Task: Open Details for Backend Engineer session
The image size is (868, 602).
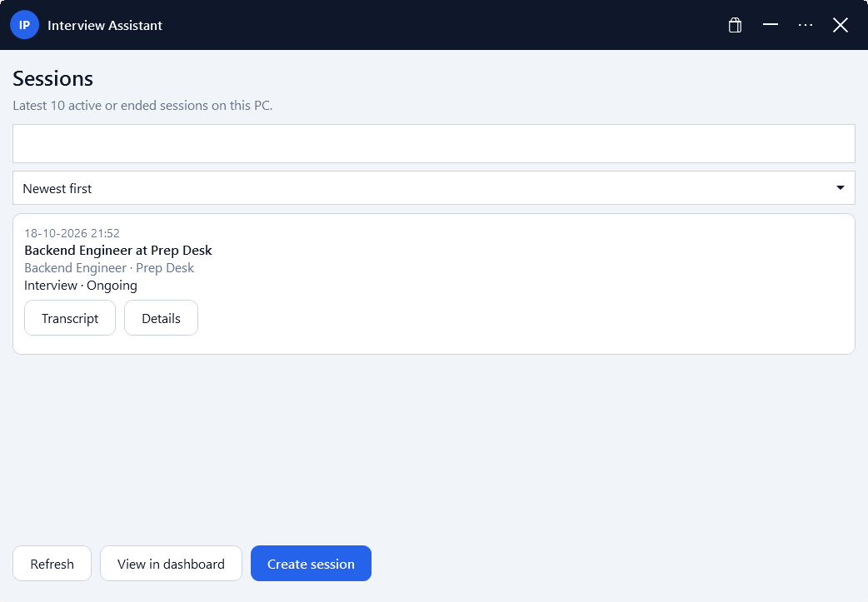Action: [x=161, y=318]
